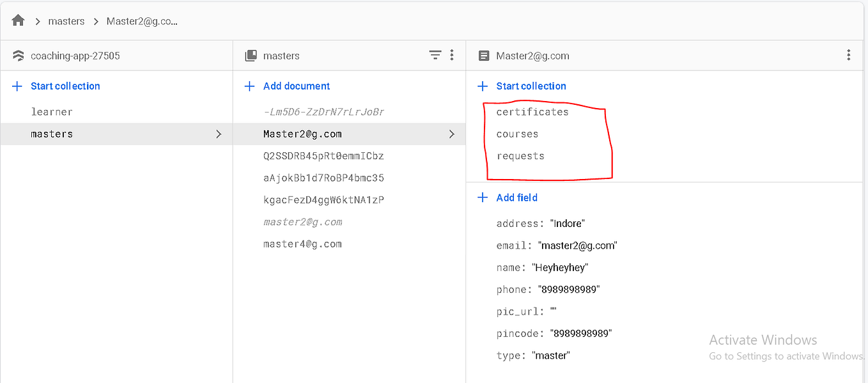Open overflow menu for Master2@g.com panel

[849, 56]
